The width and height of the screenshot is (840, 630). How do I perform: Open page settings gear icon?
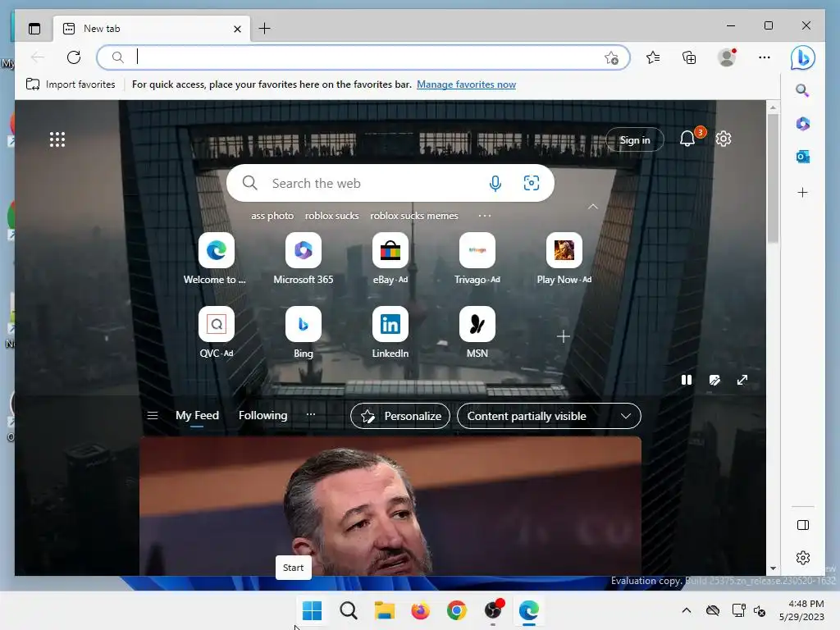tap(724, 139)
